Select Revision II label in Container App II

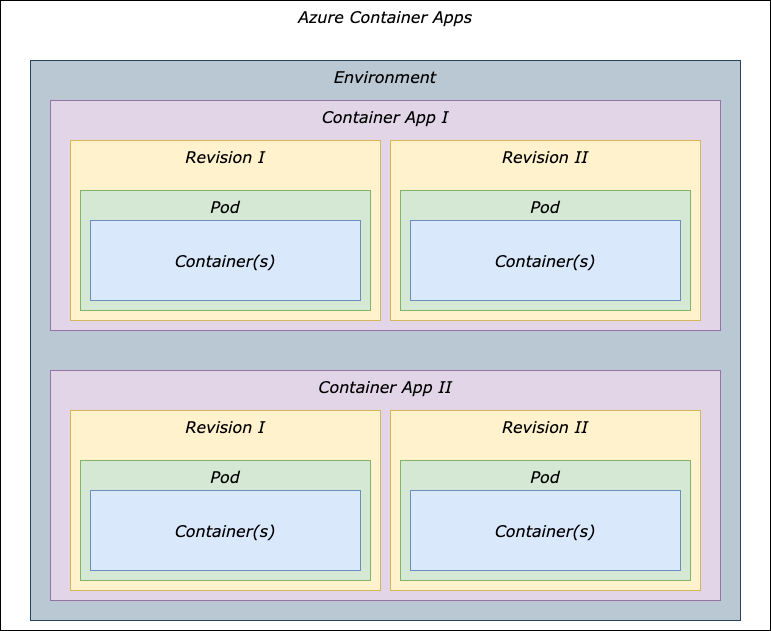[545, 428]
